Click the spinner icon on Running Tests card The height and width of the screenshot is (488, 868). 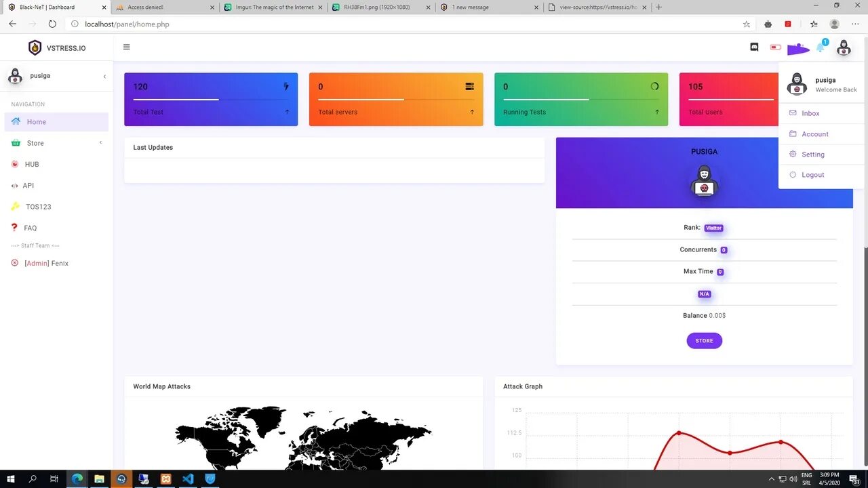[x=655, y=87]
